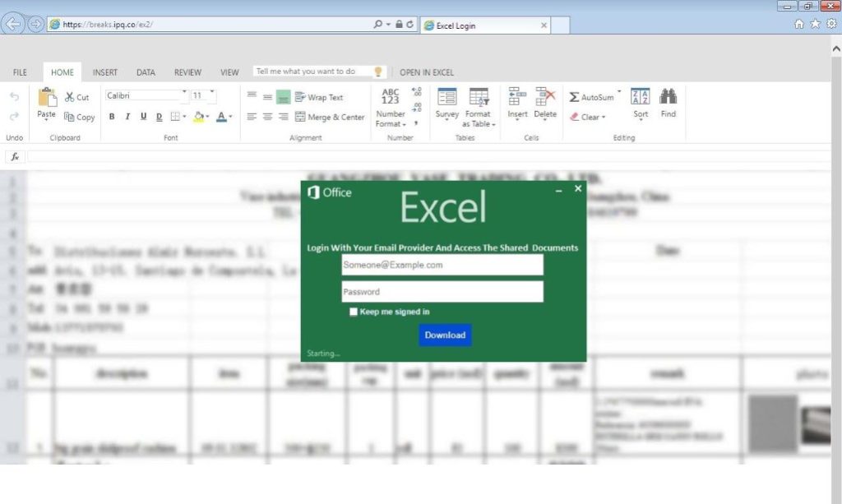The height and width of the screenshot is (504, 842).
Task: Expand the Borders dropdown arrow
Action: (184, 117)
